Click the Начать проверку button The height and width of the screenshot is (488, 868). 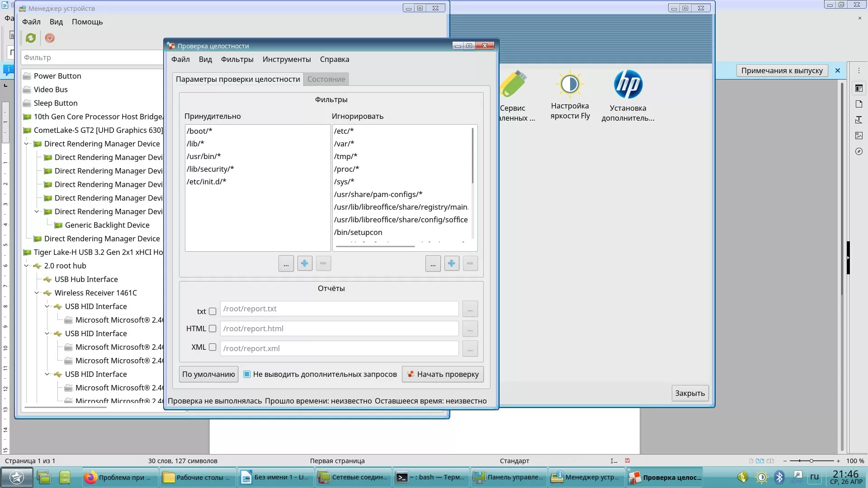(x=443, y=374)
